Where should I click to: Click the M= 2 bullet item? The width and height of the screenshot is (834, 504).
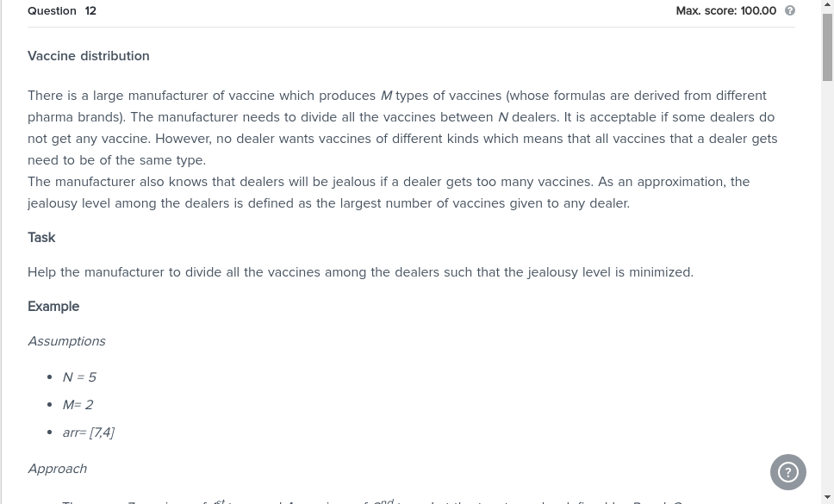click(x=78, y=405)
